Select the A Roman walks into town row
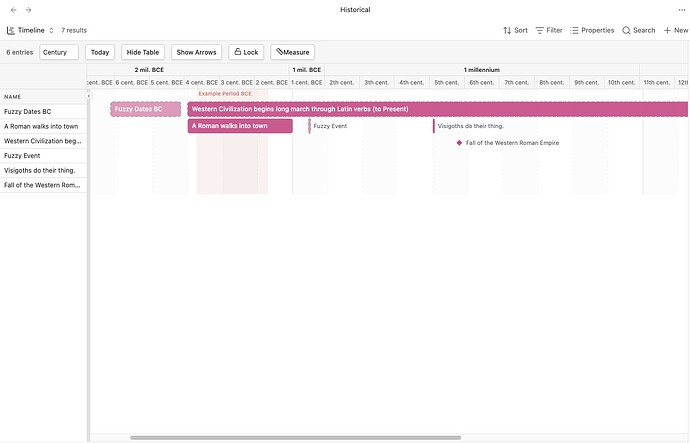Viewport: 690px width, 443px height. (43, 126)
